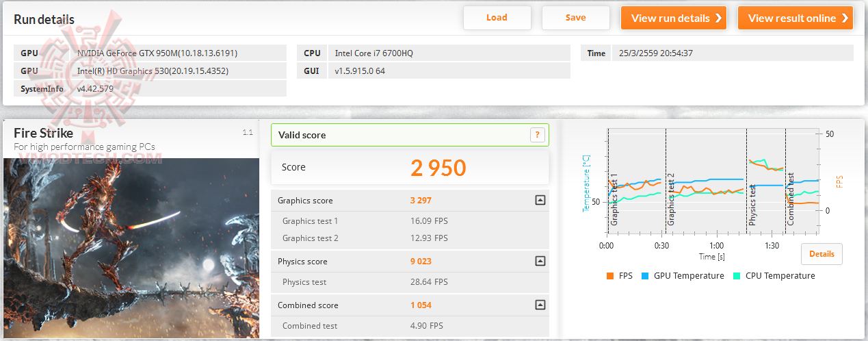
Task: Click the Physics test chart marker
Action: 752,205
